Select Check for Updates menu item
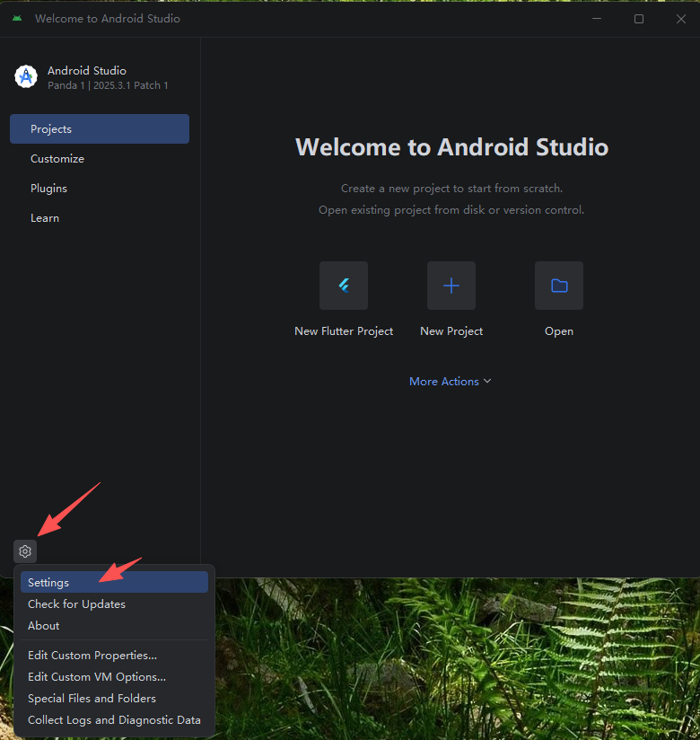This screenshot has width=700, height=740. click(114, 604)
